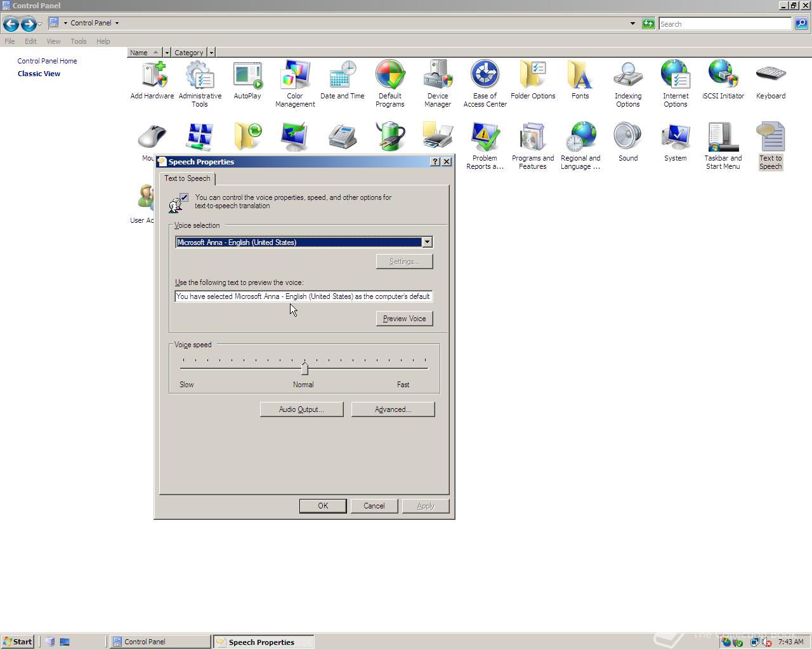This screenshot has height=650, width=812.
Task: Open the Voice selection combo box
Action: tap(304, 242)
